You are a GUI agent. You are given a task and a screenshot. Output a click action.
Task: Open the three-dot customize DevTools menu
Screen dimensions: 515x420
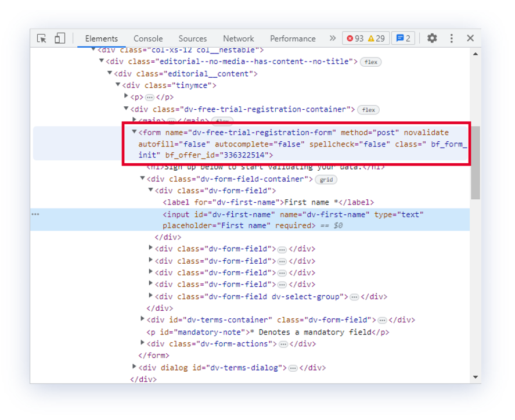pos(451,38)
